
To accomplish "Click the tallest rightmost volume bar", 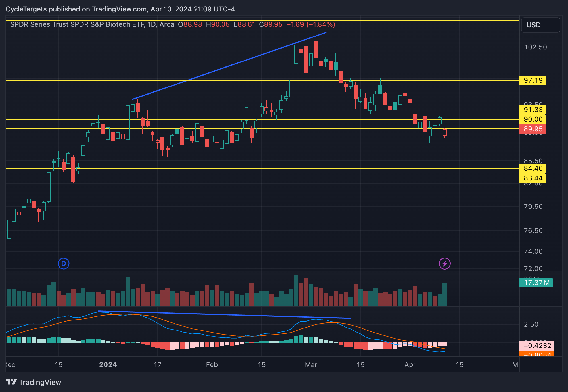I will [445, 294].
